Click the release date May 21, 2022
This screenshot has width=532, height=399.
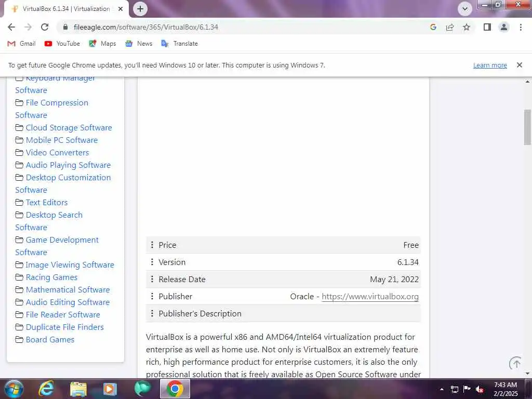(394, 279)
